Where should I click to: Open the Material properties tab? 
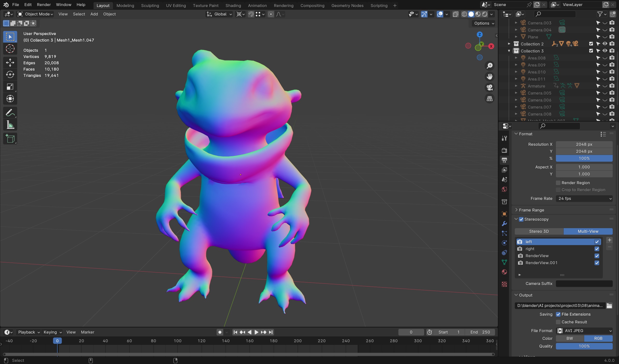pos(504,272)
